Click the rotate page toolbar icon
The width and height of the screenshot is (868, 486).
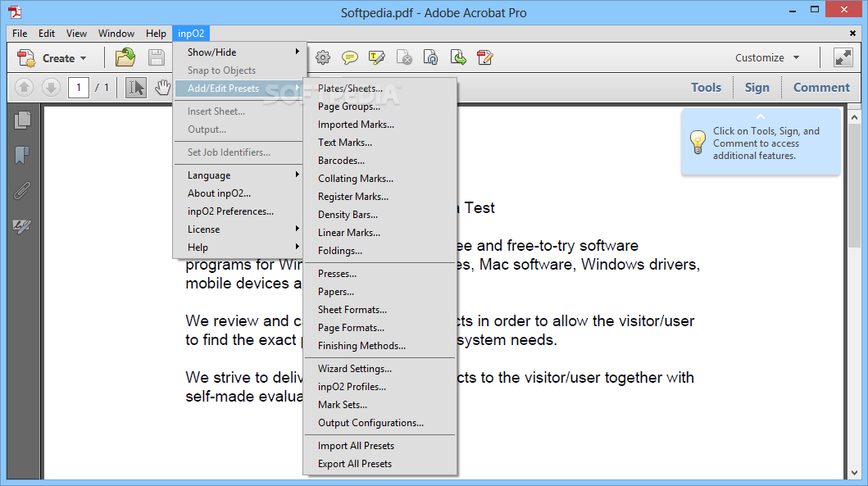(x=430, y=57)
